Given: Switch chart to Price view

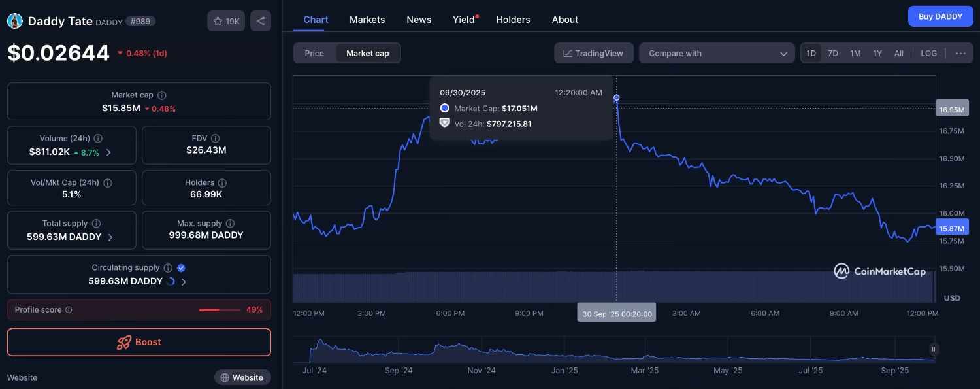Looking at the screenshot, I should (314, 54).
